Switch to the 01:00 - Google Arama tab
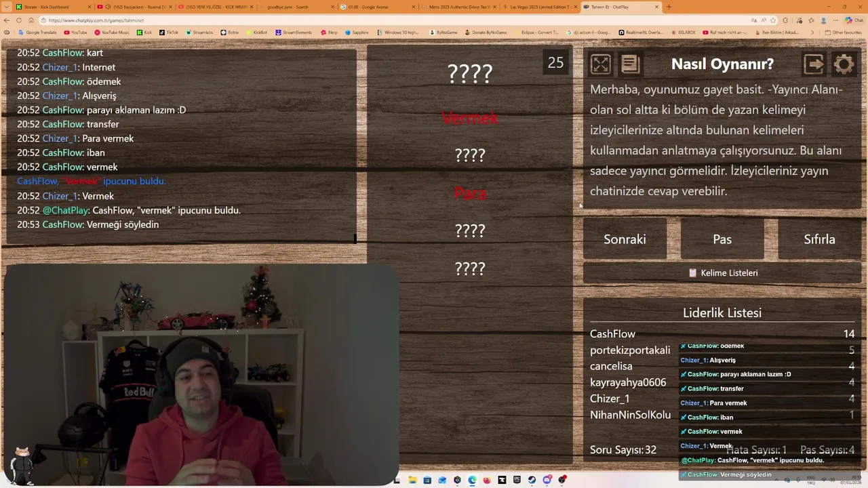The height and width of the screenshot is (488, 868). point(378,7)
